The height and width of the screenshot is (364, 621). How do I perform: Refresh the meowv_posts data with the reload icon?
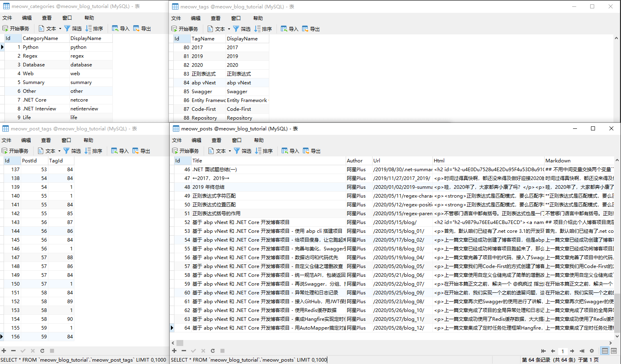click(x=212, y=351)
